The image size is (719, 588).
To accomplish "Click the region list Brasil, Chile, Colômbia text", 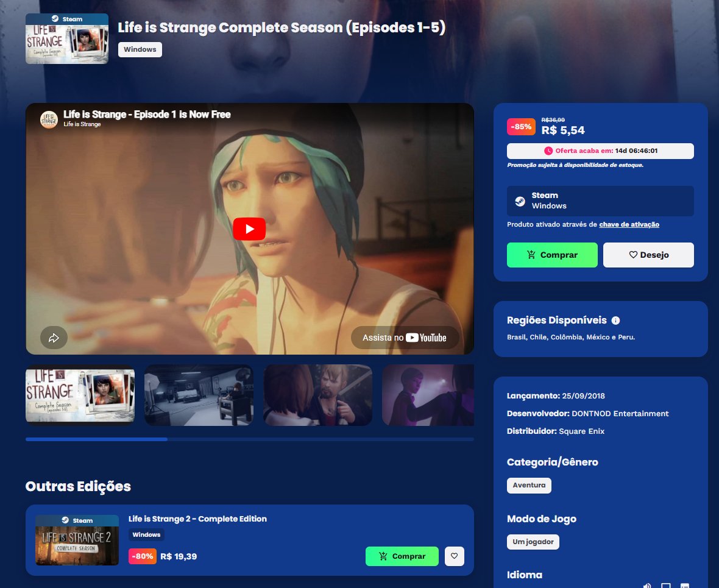I will pos(571,337).
